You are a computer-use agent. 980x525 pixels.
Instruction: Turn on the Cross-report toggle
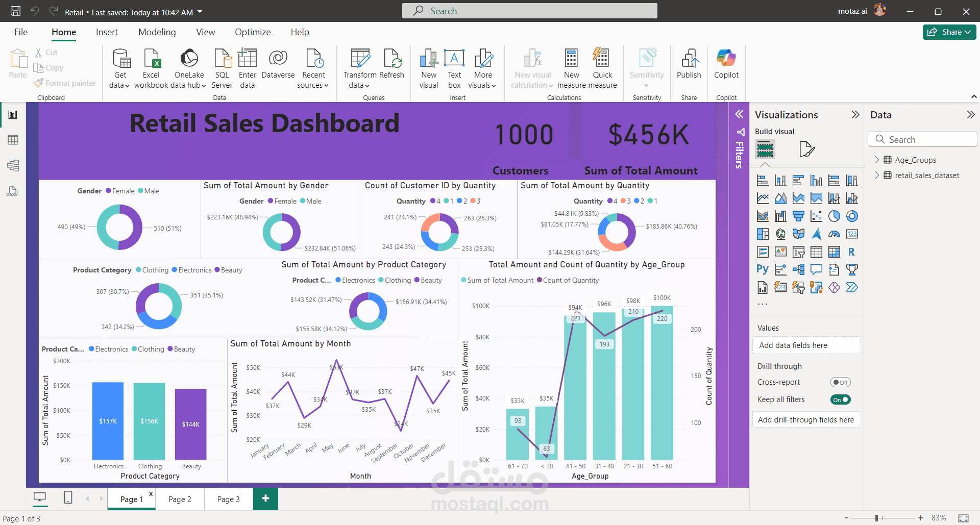click(x=840, y=382)
